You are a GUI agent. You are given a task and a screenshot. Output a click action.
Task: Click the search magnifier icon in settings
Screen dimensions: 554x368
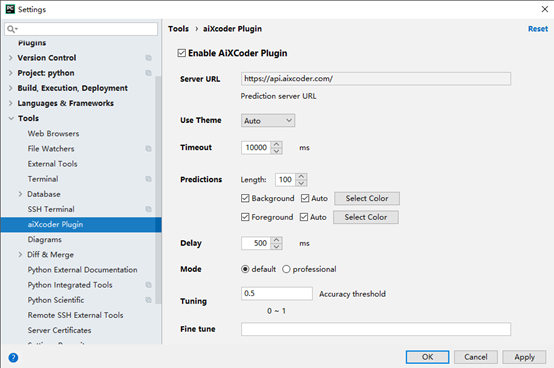click(x=12, y=29)
